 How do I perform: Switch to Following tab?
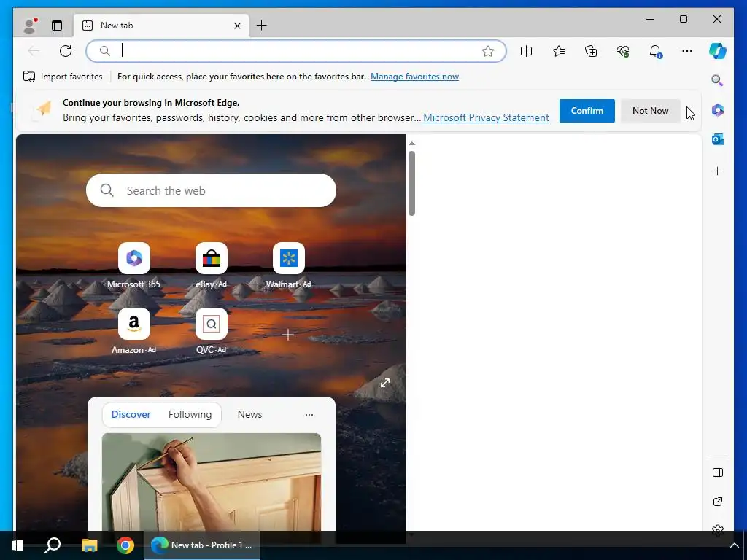(x=190, y=414)
